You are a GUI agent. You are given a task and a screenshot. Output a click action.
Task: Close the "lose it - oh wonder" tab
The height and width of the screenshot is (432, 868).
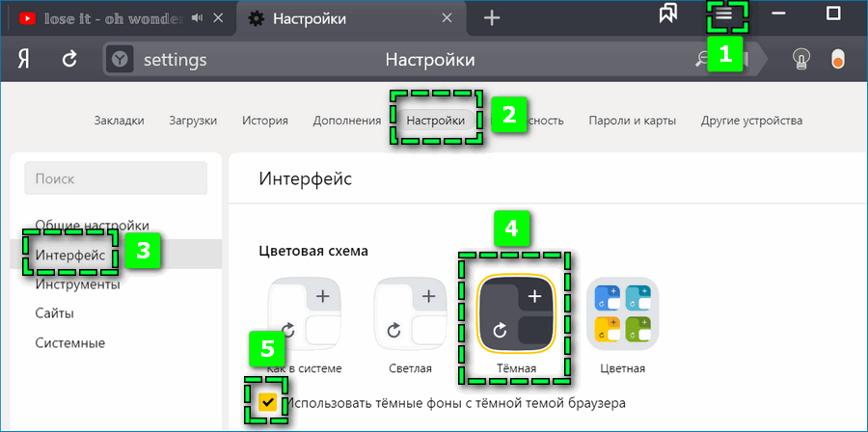(x=218, y=18)
